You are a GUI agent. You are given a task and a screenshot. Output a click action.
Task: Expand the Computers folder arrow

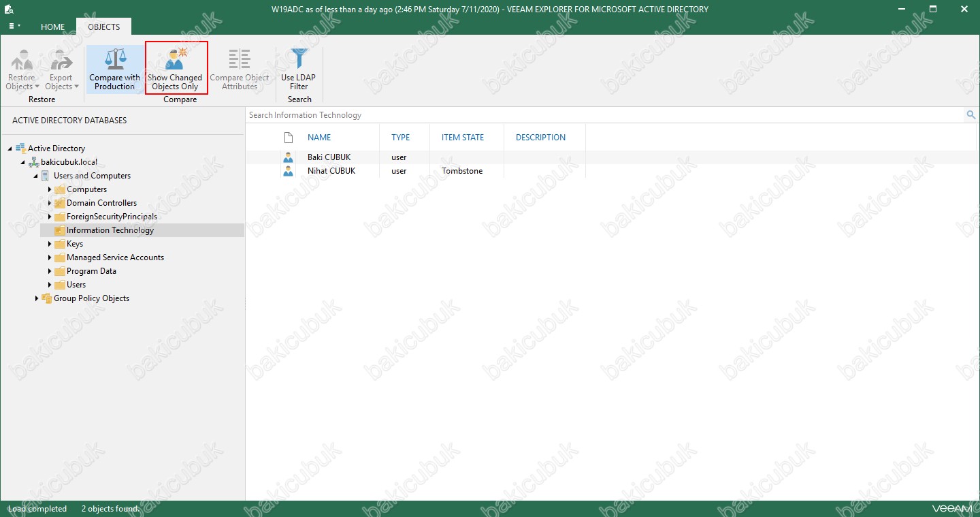[49, 189]
